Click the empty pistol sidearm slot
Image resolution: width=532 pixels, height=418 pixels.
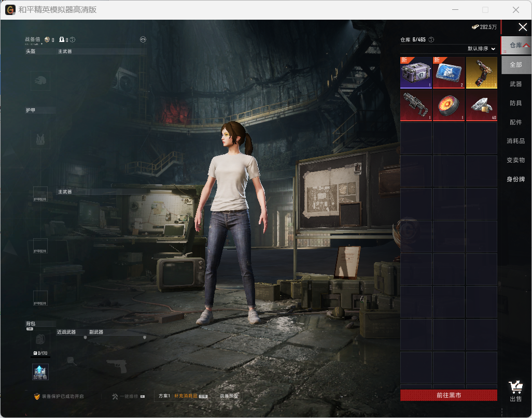point(117,366)
